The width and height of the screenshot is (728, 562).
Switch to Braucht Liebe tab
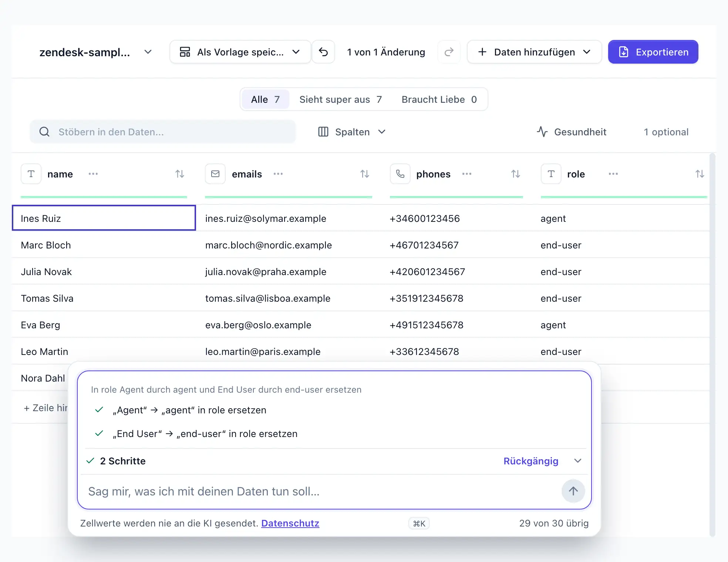439,99
